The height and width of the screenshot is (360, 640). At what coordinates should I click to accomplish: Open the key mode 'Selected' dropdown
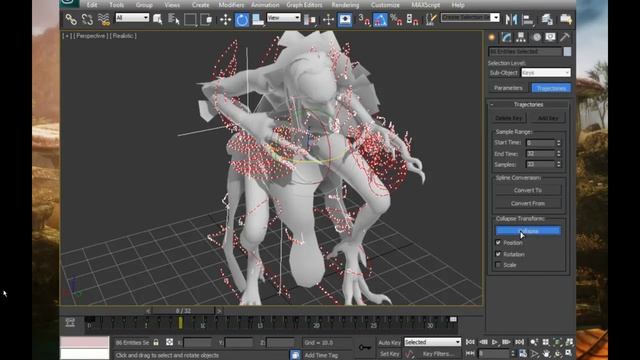[x=432, y=342]
